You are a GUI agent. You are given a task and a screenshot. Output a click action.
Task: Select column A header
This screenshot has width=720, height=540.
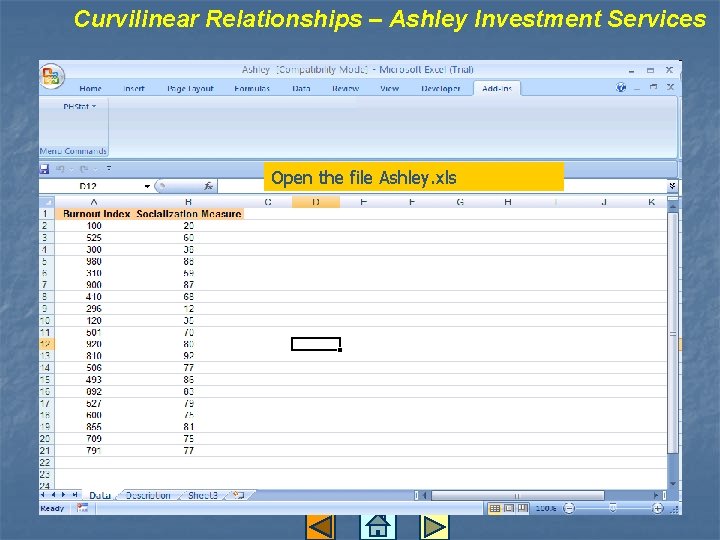[94, 202]
